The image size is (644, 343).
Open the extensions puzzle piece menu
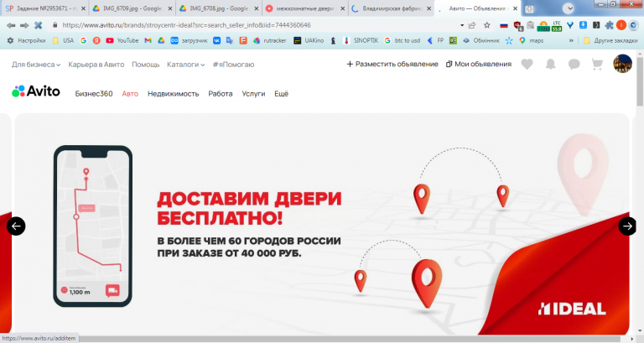[x=609, y=25]
